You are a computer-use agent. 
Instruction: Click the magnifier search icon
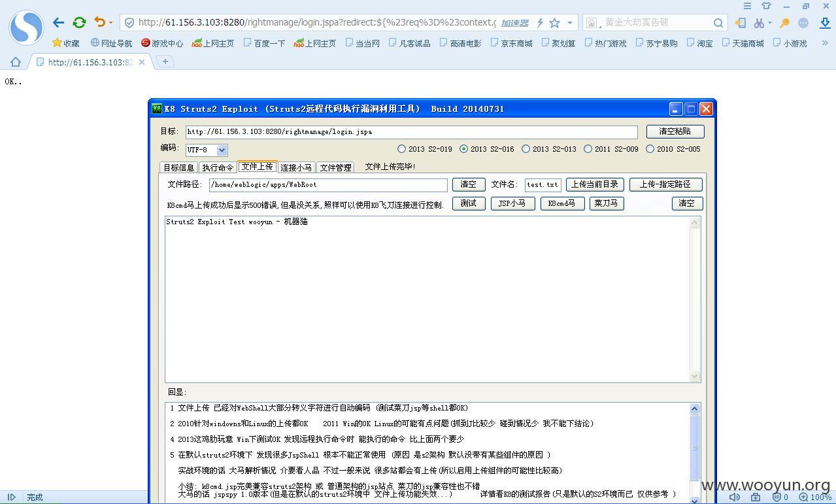pyautogui.click(x=718, y=23)
